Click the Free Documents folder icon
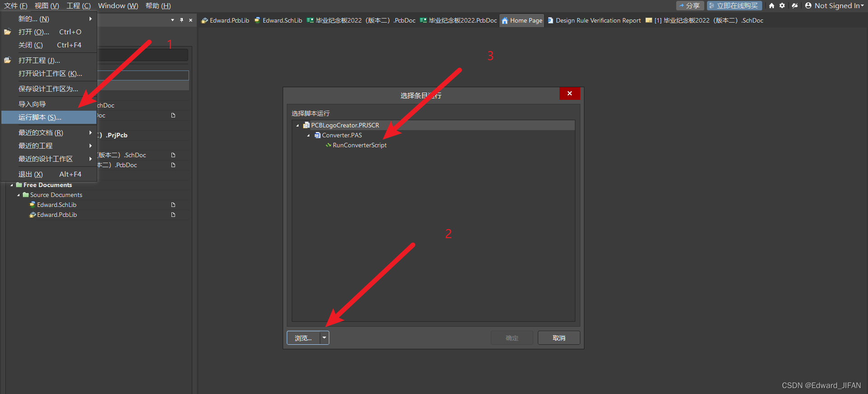This screenshot has width=868, height=394. [x=19, y=185]
